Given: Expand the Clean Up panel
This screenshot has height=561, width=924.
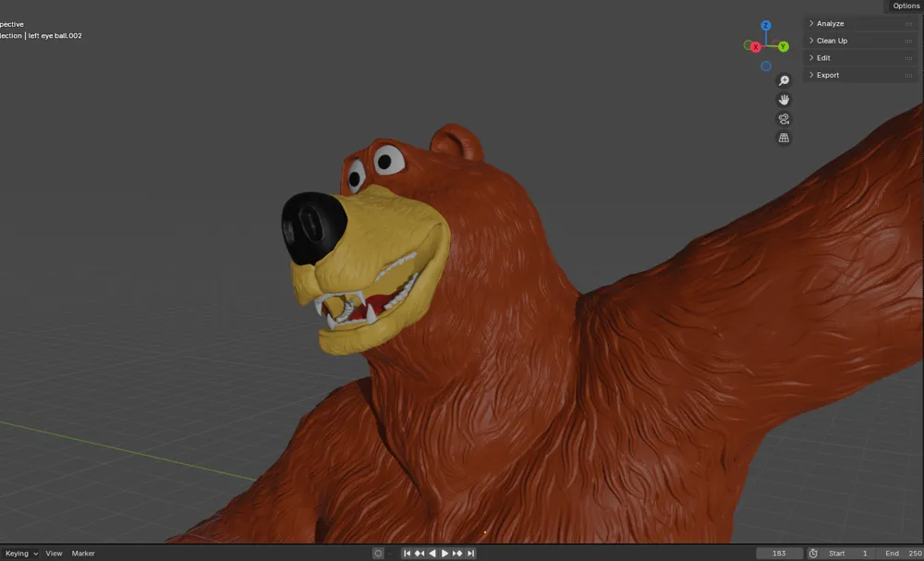Looking at the screenshot, I should 861,41.
